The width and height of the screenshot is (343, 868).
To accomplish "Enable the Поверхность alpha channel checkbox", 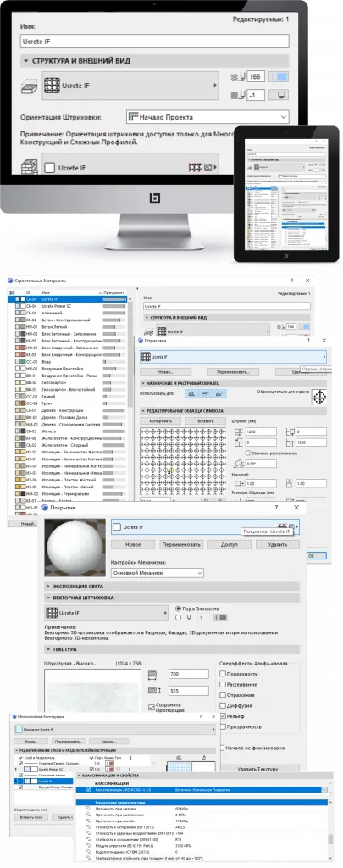I will click(x=223, y=674).
